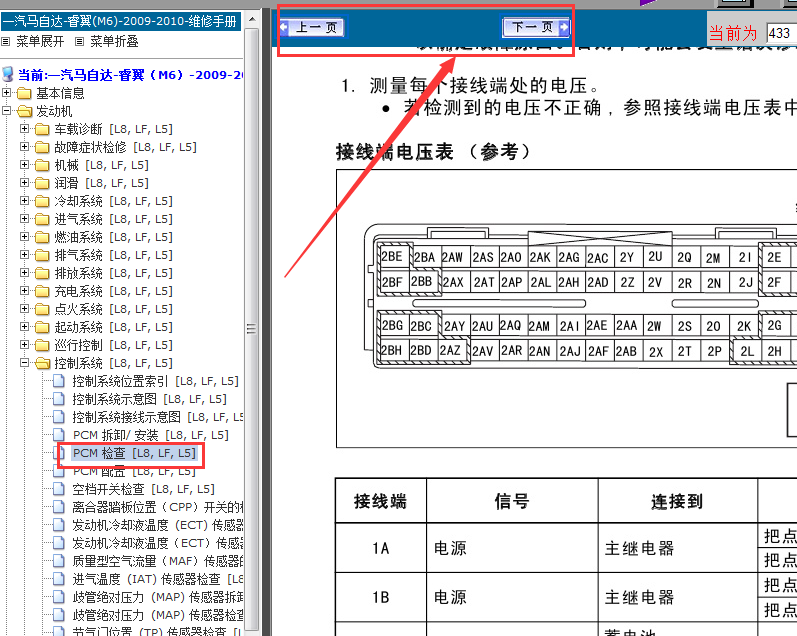Collapse the 发动机 folder node
This screenshot has height=636, width=797.
point(6,110)
